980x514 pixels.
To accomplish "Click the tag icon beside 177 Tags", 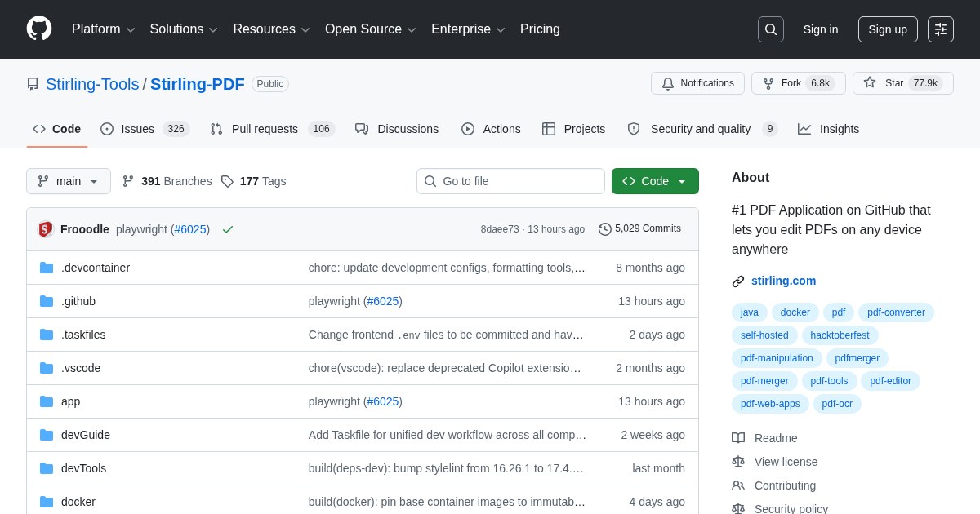I will tap(227, 181).
